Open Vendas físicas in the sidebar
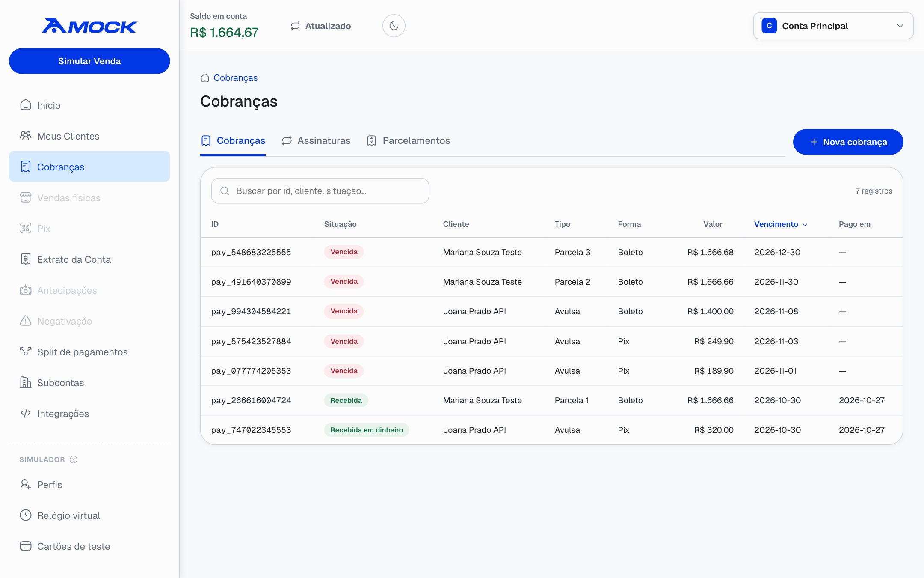This screenshot has width=924, height=578. (89, 198)
